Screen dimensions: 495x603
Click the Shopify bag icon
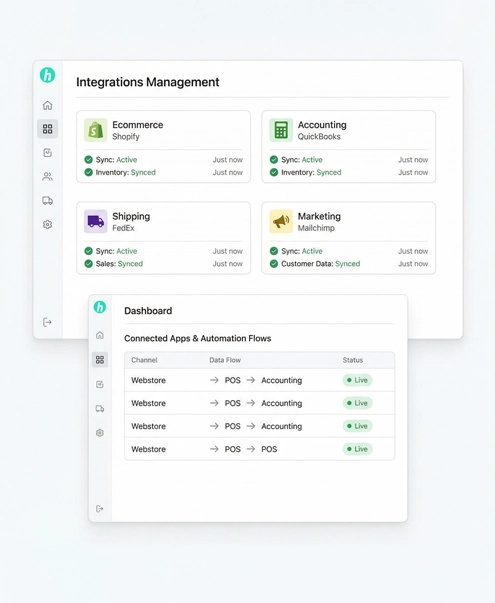95,130
